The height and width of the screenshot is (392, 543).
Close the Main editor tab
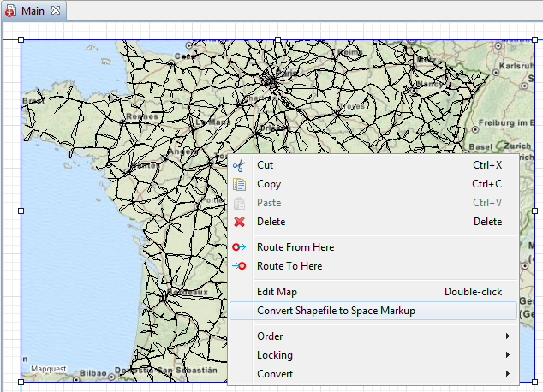coord(56,10)
